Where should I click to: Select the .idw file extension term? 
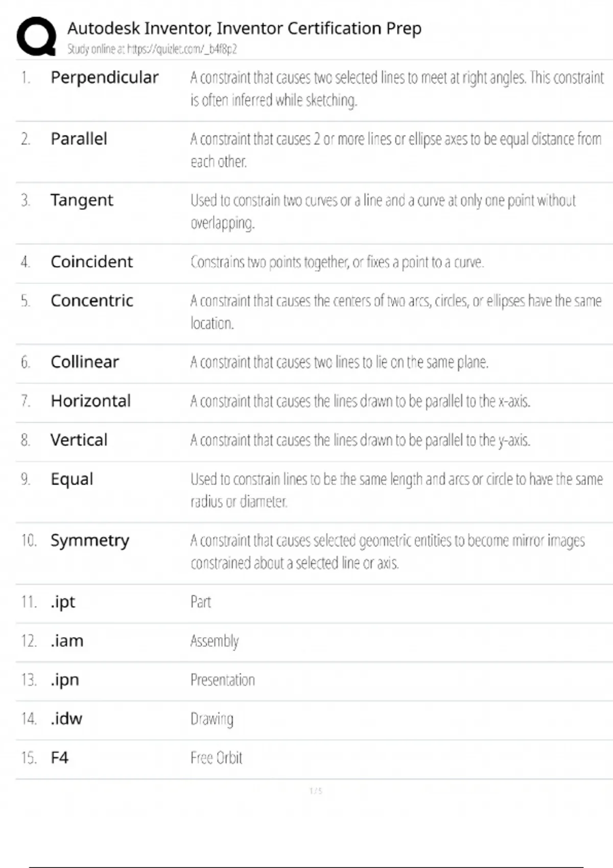click(x=66, y=718)
